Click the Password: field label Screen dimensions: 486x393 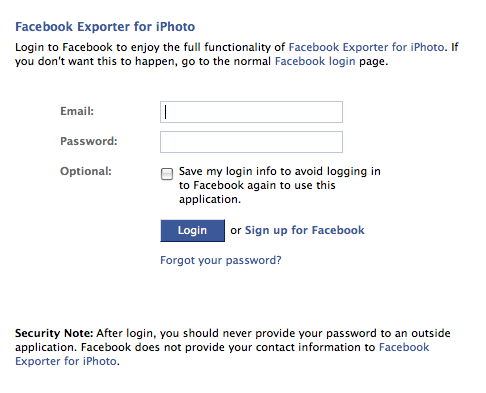[89, 141]
